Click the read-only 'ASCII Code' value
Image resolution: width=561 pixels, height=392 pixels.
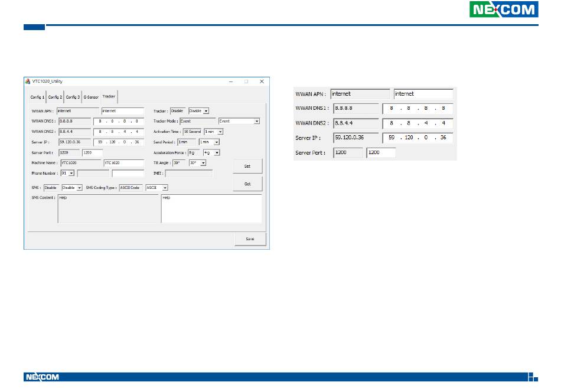[x=131, y=187]
